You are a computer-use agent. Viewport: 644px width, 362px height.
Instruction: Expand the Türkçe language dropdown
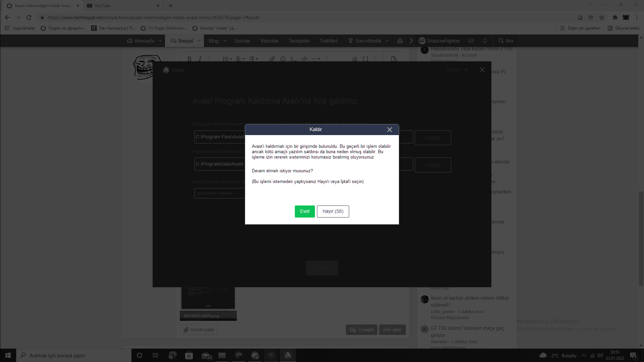[x=457, y=70]
